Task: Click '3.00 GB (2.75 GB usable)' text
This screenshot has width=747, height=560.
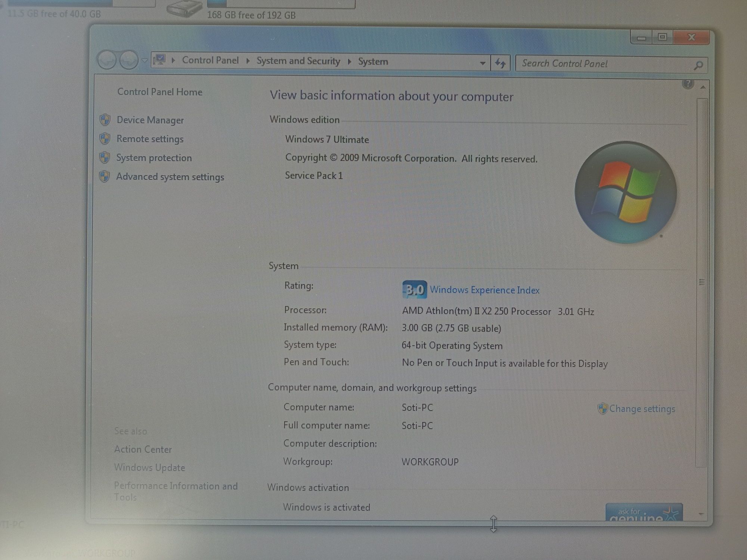Action: tap(451, 328)
